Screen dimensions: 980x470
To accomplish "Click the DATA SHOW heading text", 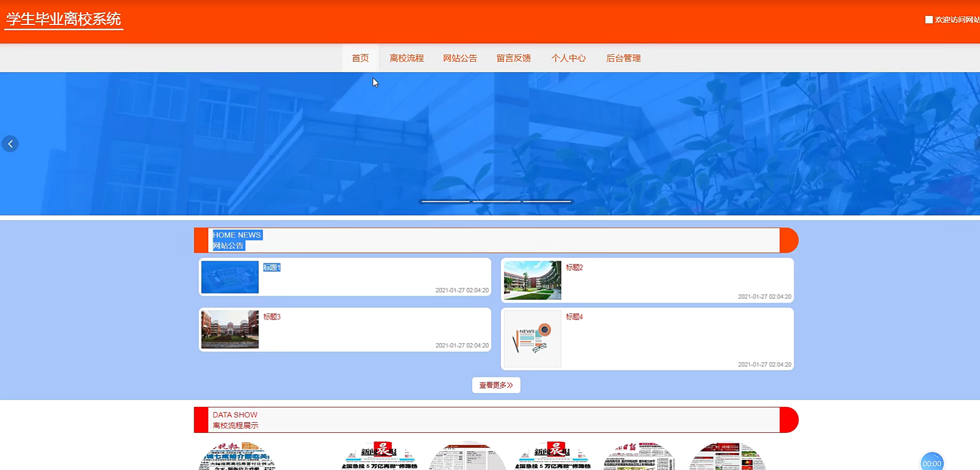I will tap(235, 415).
